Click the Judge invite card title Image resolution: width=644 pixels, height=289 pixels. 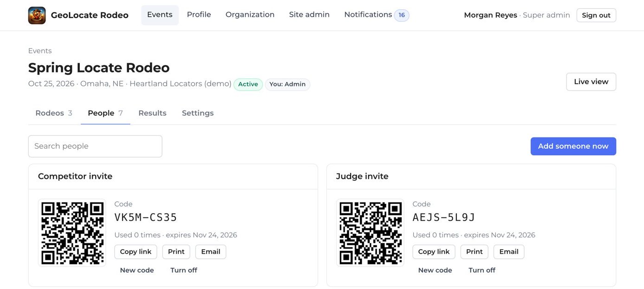pyautogui.click(x=362, y=177)
